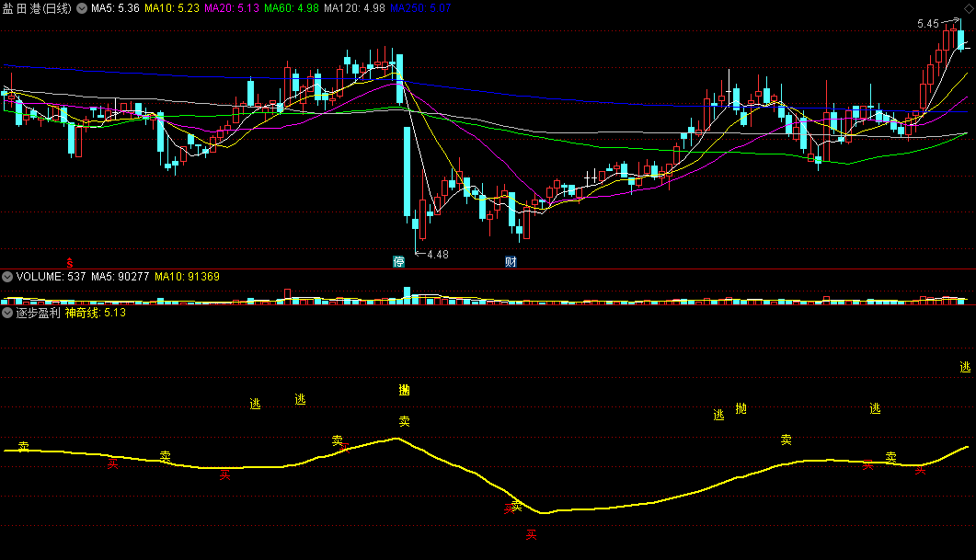Click the 神奇线: 5.13 value label

click(x=96, y=313)
